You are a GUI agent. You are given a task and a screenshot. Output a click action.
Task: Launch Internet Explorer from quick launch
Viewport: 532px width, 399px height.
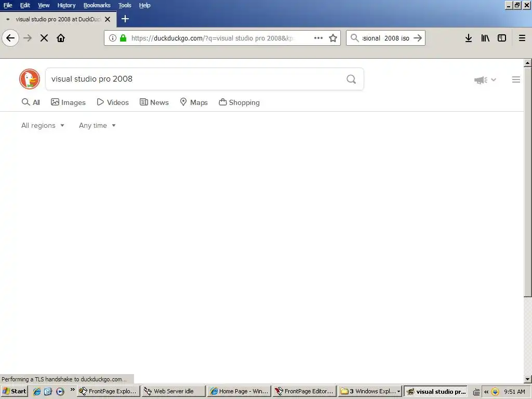tap(37, 391)
